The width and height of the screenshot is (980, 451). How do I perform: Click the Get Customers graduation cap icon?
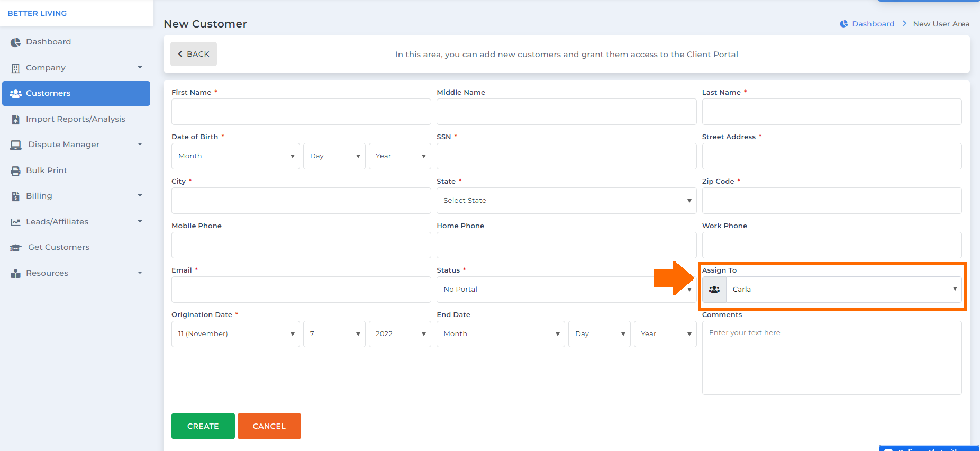point(16,248)
